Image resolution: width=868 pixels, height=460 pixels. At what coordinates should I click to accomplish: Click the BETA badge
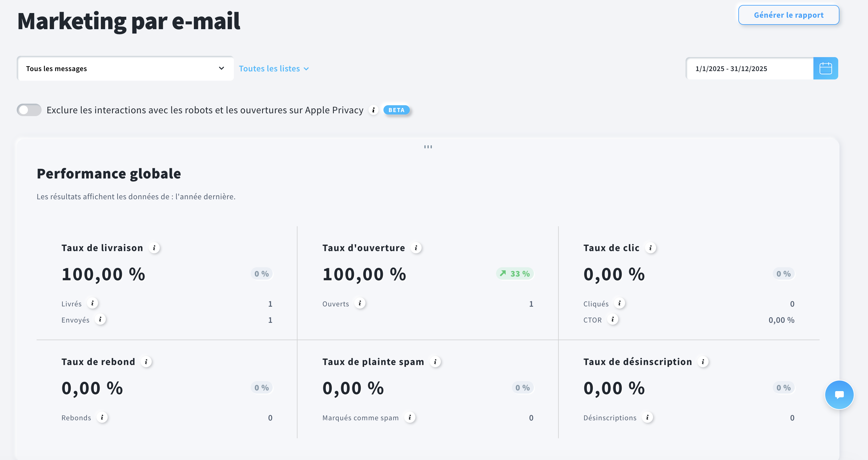click(x=396, y=110)
